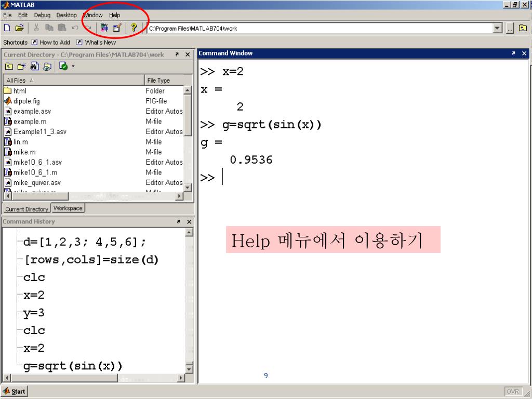Select lin.m file
The height and width of the screenshot is (399, 532).
click(x=20, y=142)
